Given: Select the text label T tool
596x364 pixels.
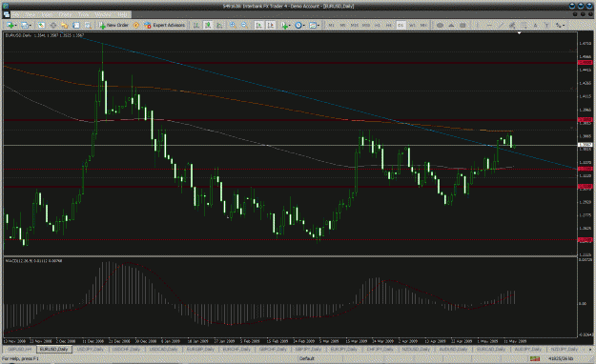Looking at the screenshot, I should pyautogui.click(x=547, y=25).
